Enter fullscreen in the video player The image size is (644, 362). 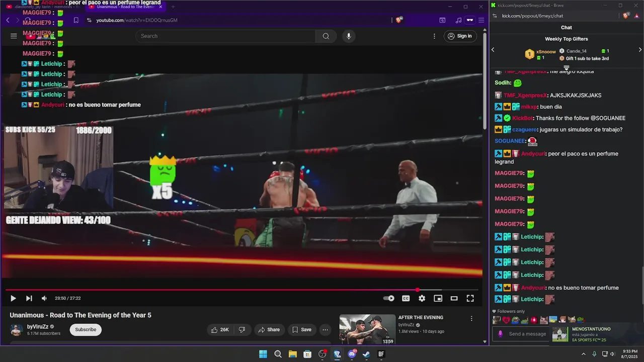point(470,298)
